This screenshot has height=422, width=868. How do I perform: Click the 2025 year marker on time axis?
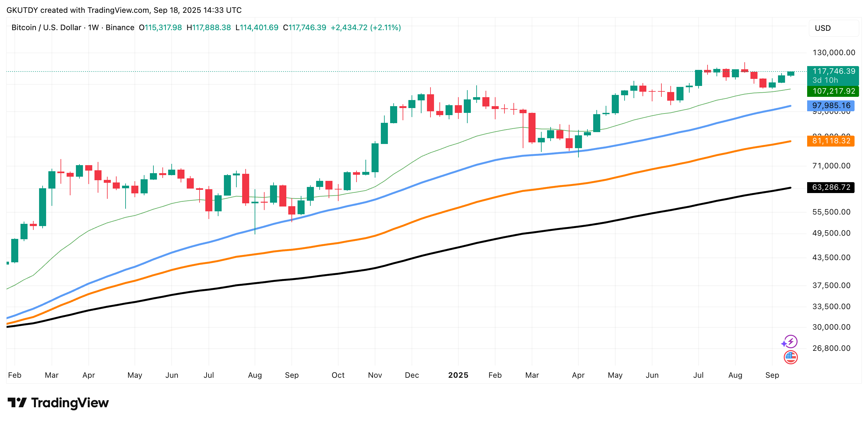(x=458, y=376)
